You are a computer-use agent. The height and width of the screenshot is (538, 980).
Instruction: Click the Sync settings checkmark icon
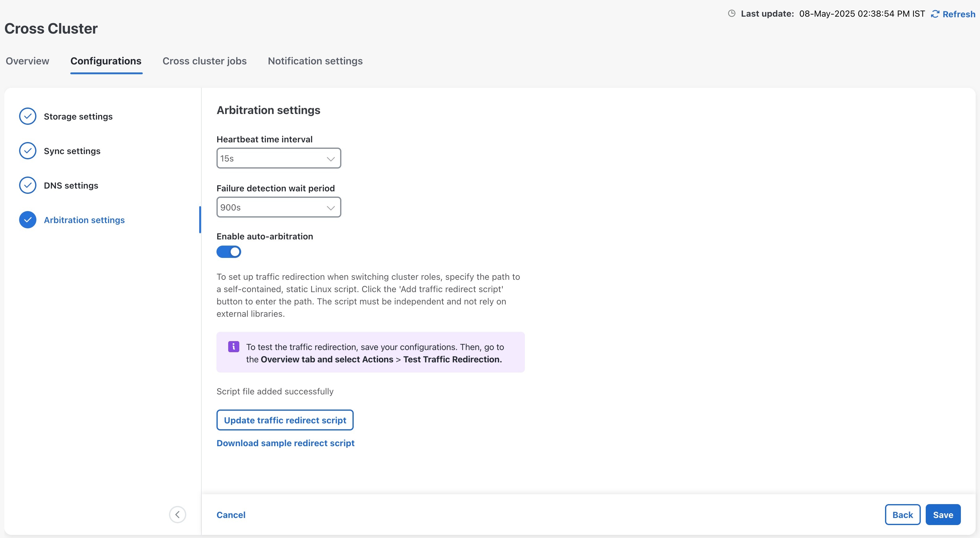(x=28, y=151)
